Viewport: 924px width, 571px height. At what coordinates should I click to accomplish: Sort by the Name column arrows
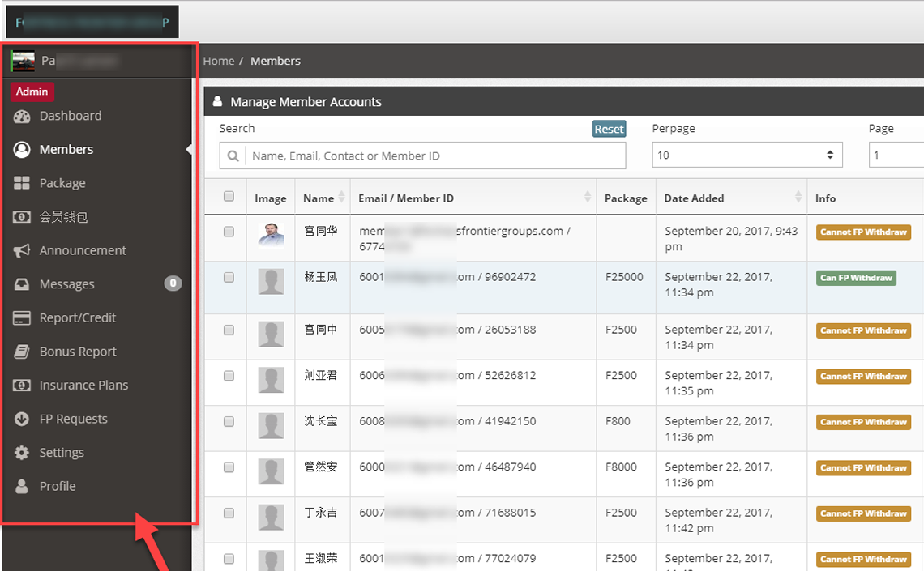click(341, 197)
